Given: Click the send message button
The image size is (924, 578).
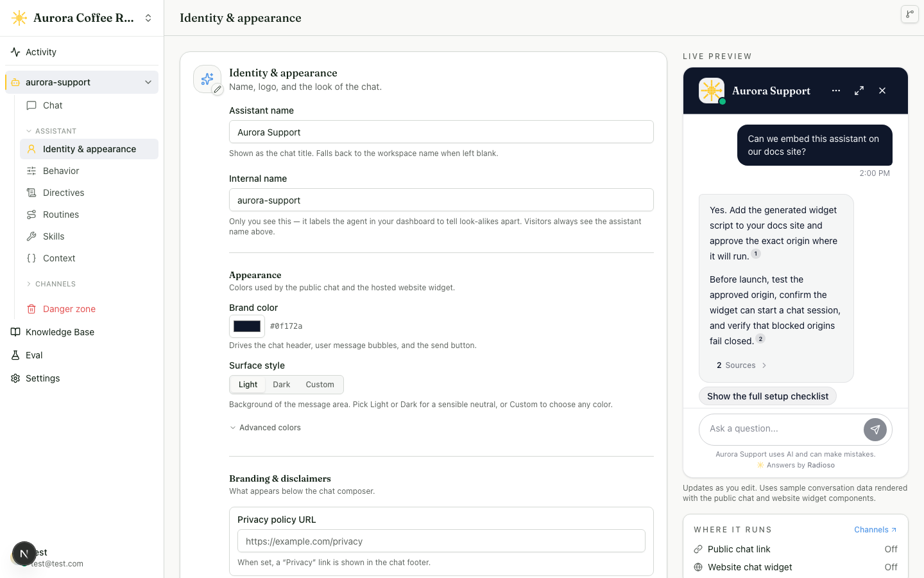Looking at the screenshot, I should 875,430.
